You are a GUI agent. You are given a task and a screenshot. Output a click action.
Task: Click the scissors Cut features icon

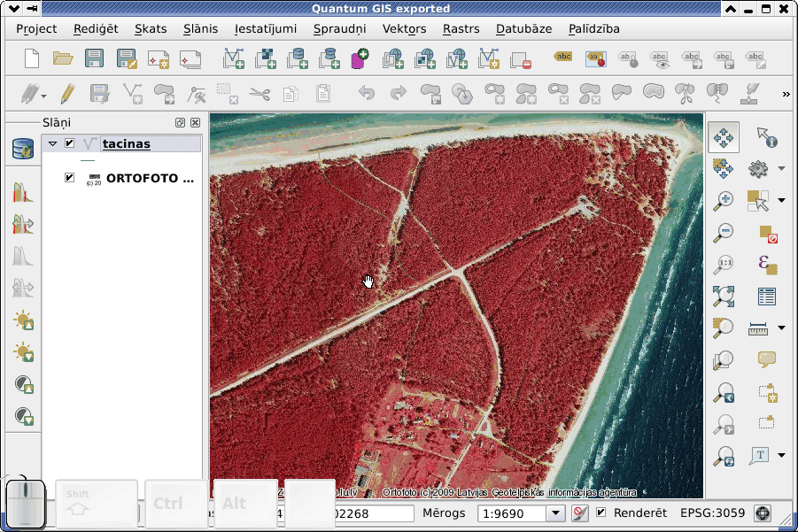pyautogui.click(x=260, y=94)
